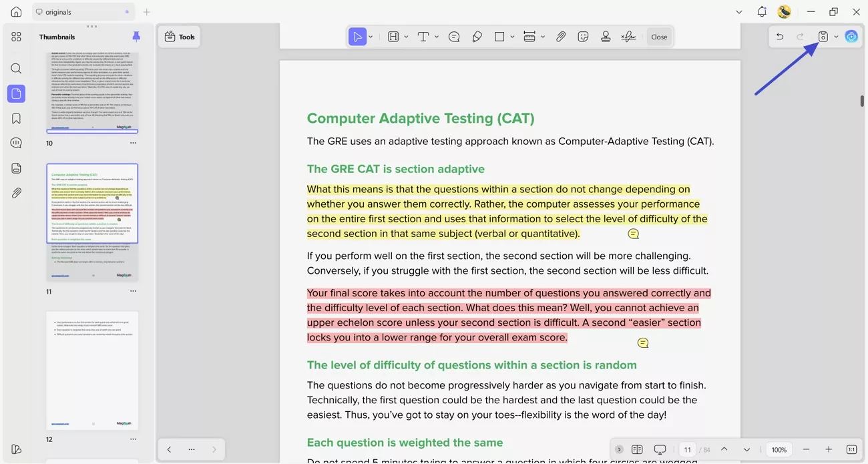Viewport: 868px width, 464px height.
Task: Open the sticky note comment tool
Action: pyautogui.click(x=455, y=37)
